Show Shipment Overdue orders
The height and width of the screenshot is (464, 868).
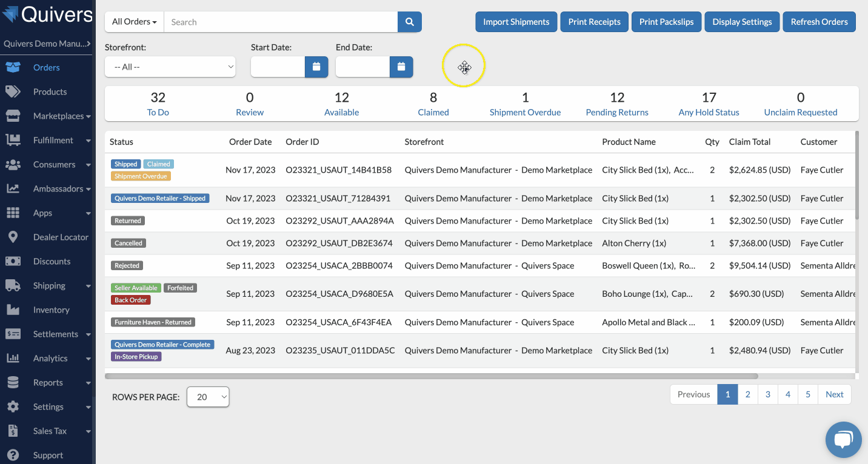pyautogui.click(x=526, y=104)
